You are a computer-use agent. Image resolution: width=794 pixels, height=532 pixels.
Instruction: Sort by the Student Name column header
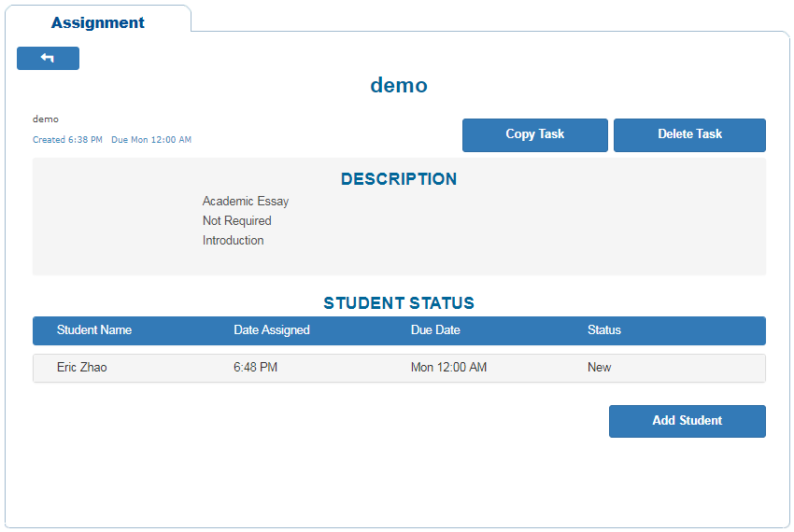pos(94,330)
